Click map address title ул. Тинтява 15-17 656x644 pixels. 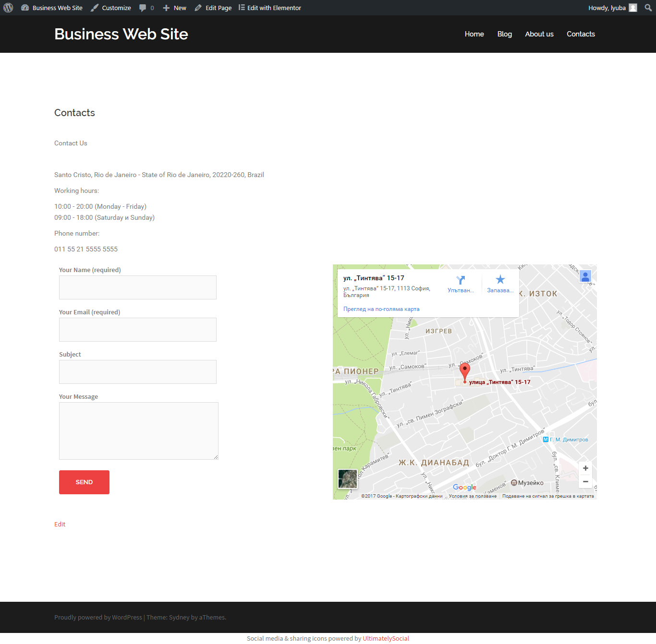click(374, 278)
